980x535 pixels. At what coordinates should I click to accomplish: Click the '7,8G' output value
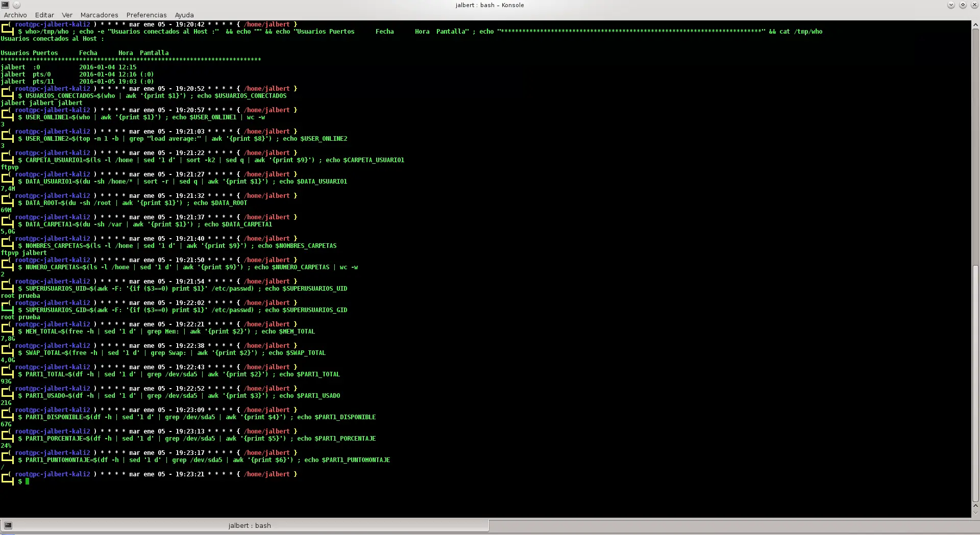[8, 339]
